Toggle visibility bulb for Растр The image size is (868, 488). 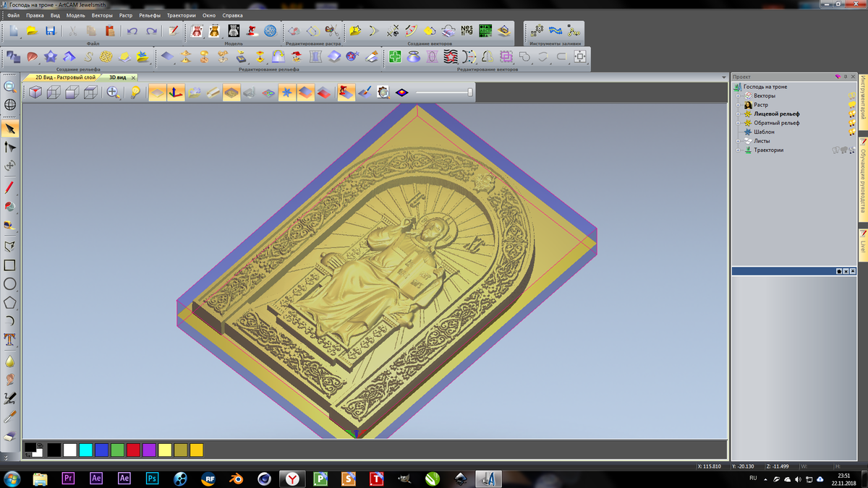(x=851, y=105)
